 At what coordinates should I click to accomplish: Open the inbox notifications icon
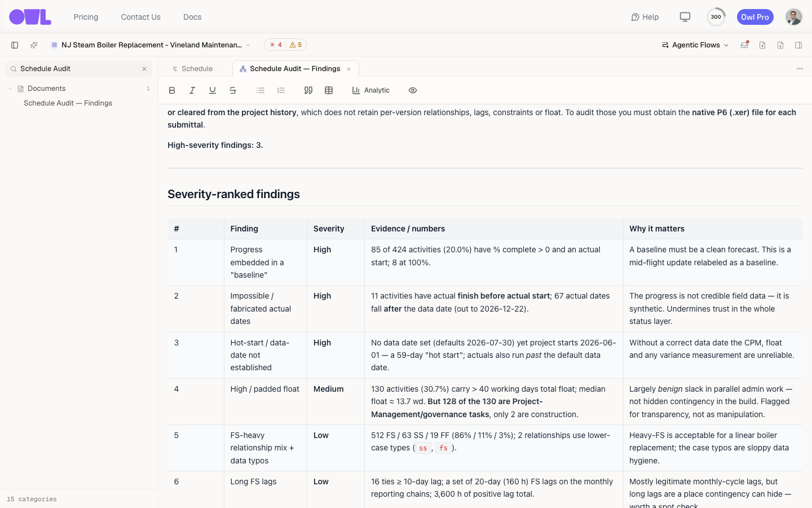click(x=744, y=45)
